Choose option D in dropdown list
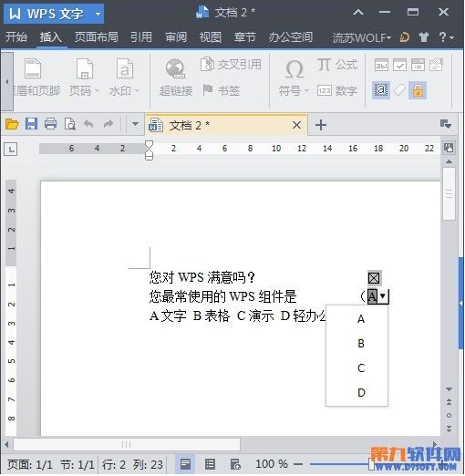 tap(357, 393)
